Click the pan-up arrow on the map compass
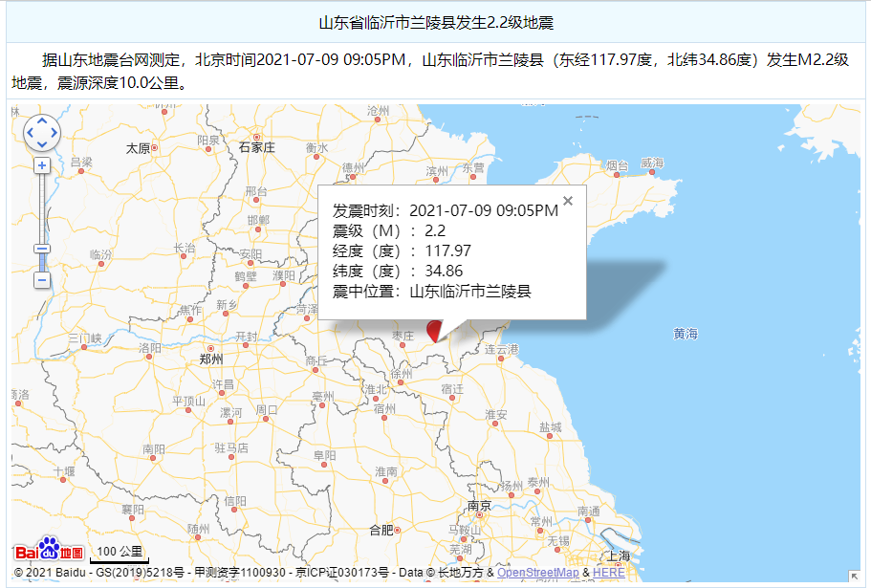The image size is (871, 588). point(42,120)
